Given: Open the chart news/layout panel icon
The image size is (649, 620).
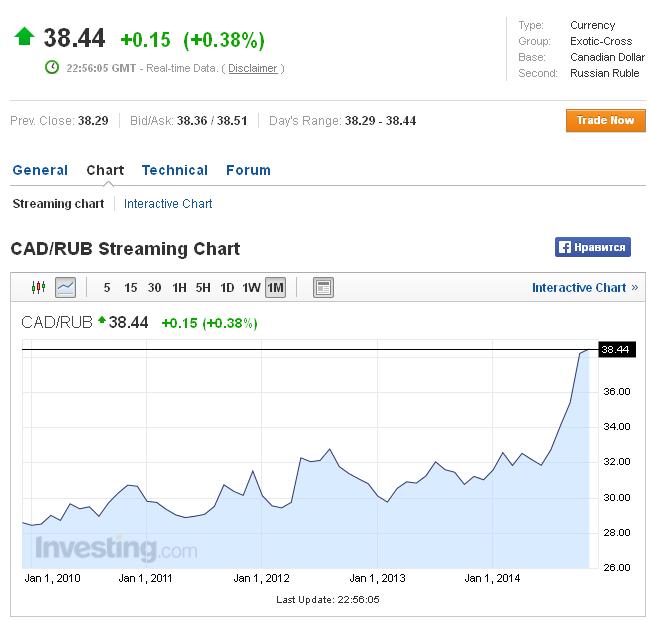Looking at the screenshot, I should tap(322, 288).
